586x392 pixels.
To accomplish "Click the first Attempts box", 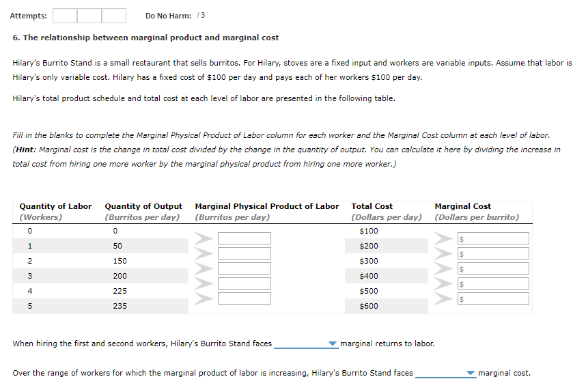I will [x=65, y=16].
